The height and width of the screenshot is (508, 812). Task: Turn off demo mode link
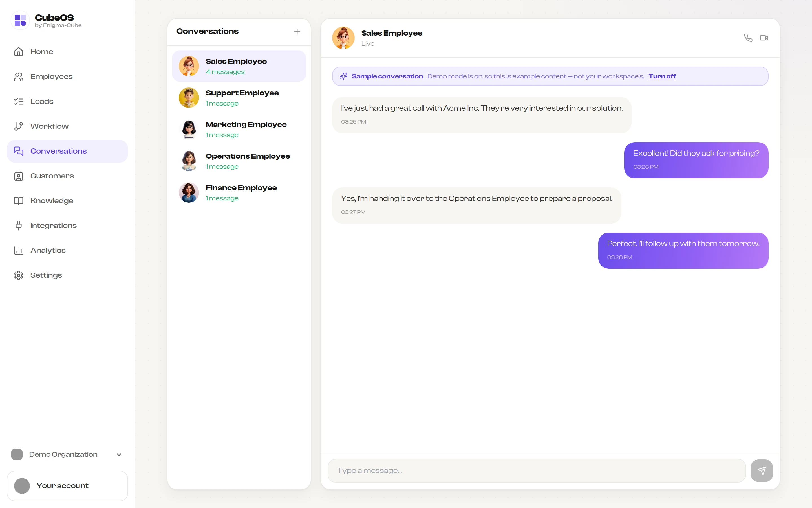coord(662,76)
